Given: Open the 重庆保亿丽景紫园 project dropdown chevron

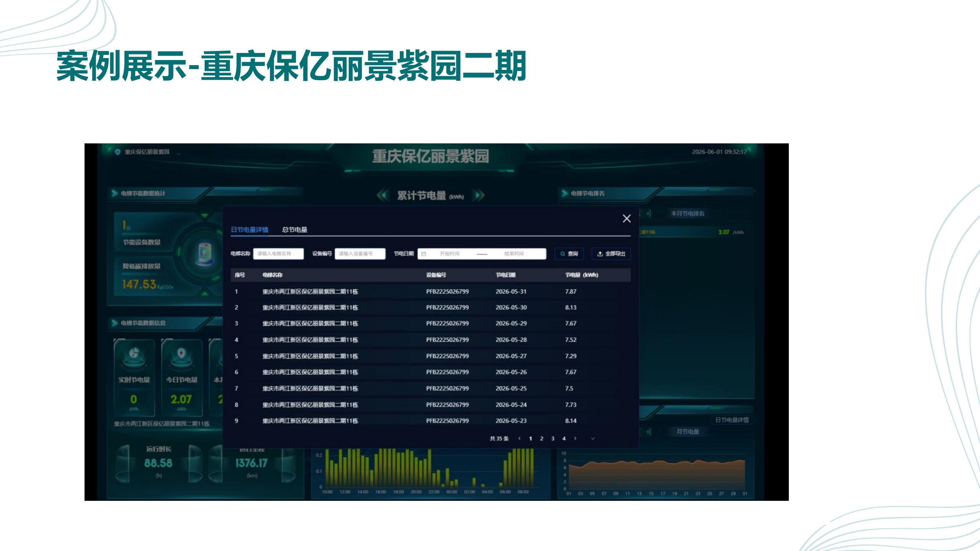Looking at the screenshot, I should click(x=179, y=154).
